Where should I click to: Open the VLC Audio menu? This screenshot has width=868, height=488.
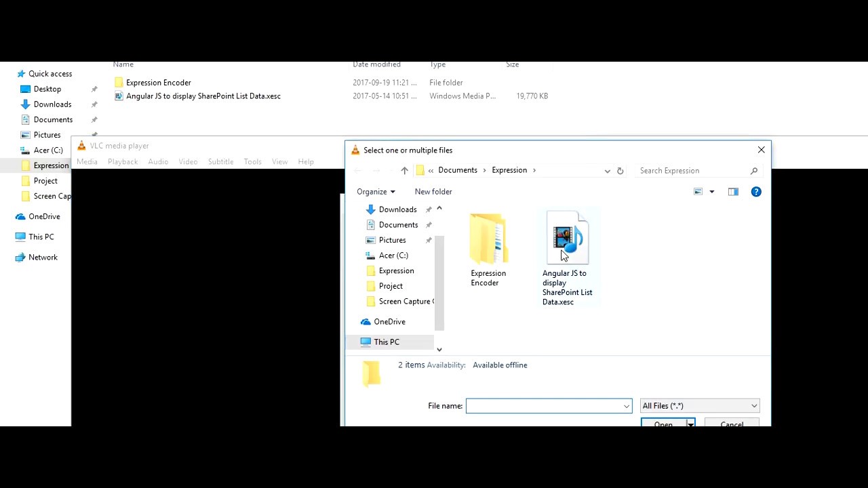pyautogui.click(x=158, y=162)
